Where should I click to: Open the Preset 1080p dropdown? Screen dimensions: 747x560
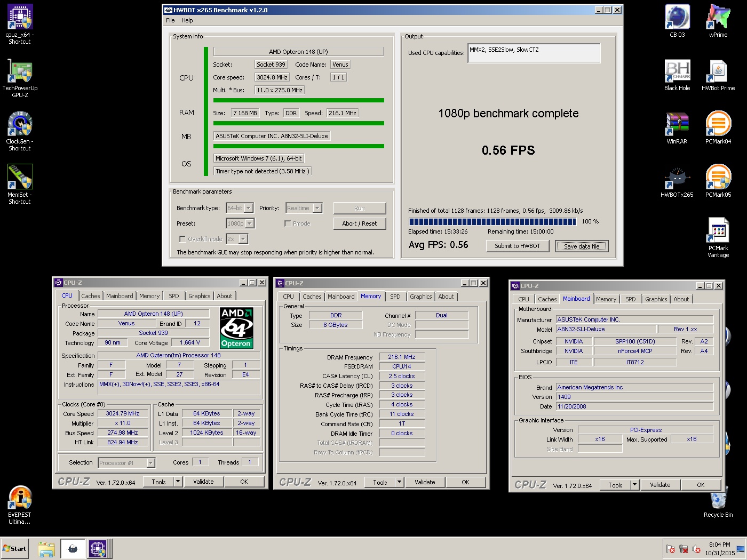tap(249, 223)
